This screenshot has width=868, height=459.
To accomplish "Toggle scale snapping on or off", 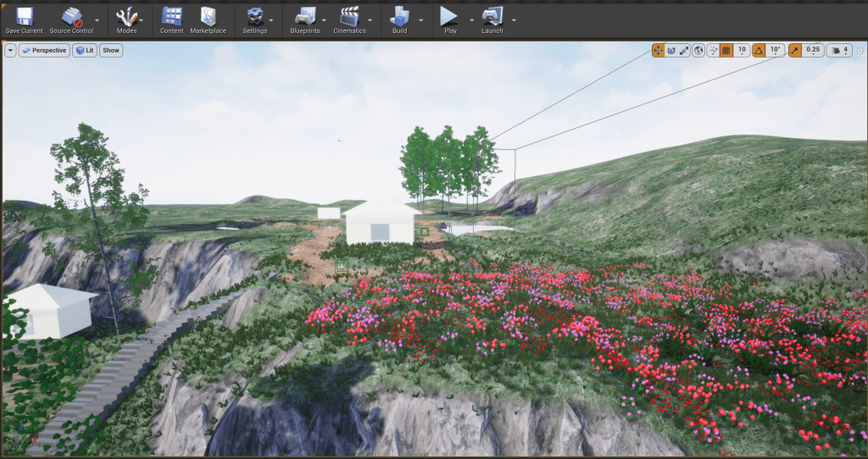I will tap(794, 50).
